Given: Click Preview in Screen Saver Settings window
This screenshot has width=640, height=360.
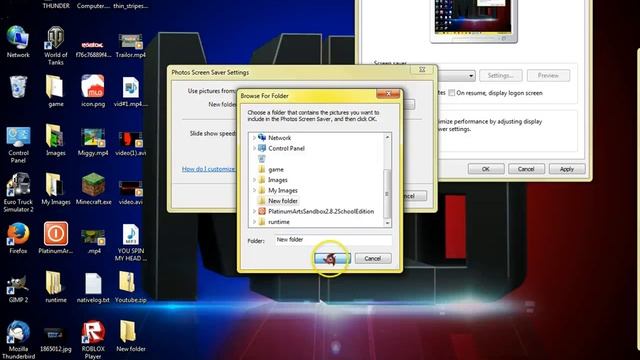Looking at the screenshot, I should [548, 76].
